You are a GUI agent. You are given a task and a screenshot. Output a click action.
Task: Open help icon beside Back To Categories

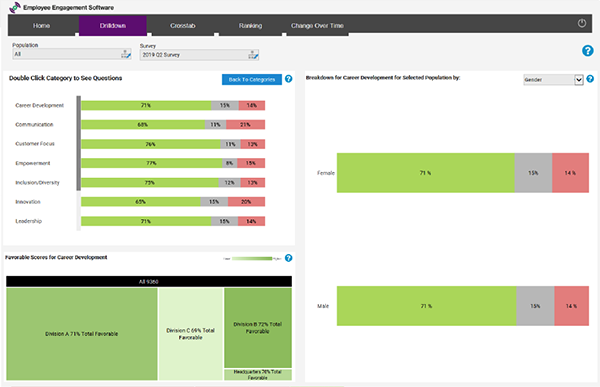pos(289,79)
